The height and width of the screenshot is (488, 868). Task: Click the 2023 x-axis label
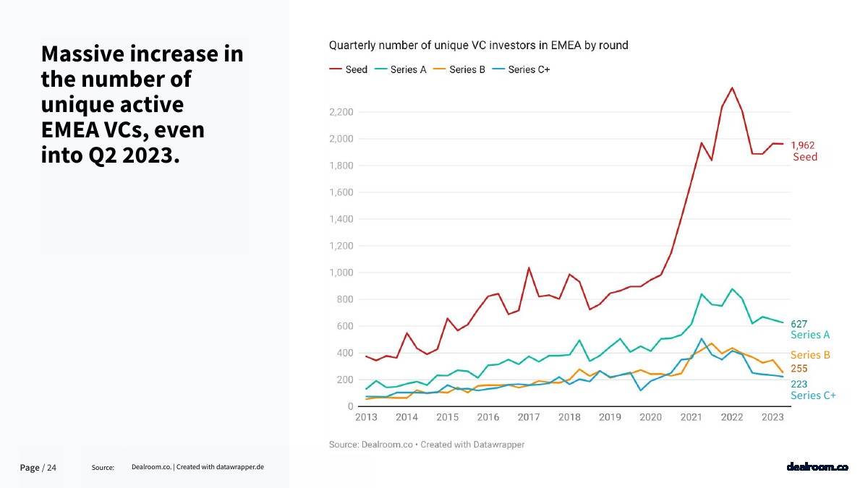[x=773, y=417]
